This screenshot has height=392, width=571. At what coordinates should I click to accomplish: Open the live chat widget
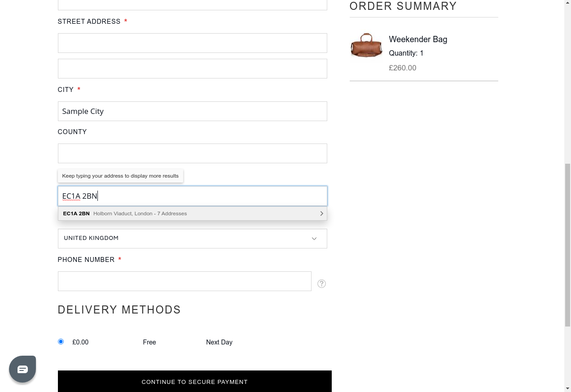22,369
